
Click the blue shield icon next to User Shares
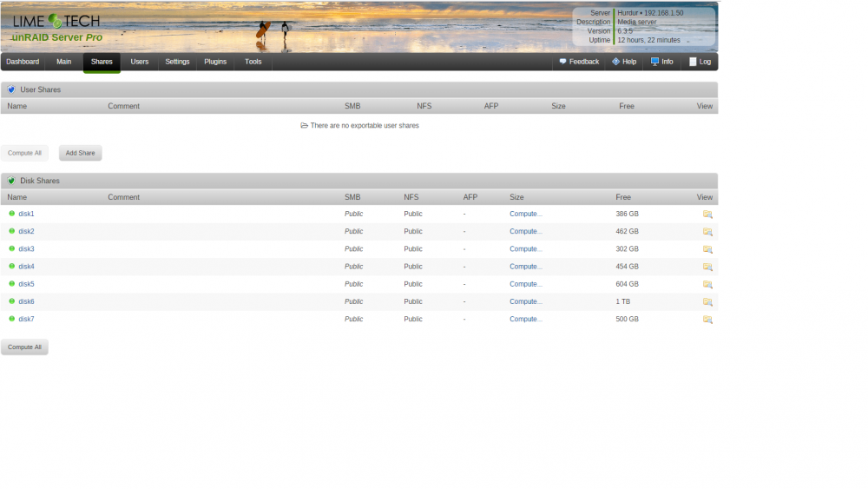(11, 89)
